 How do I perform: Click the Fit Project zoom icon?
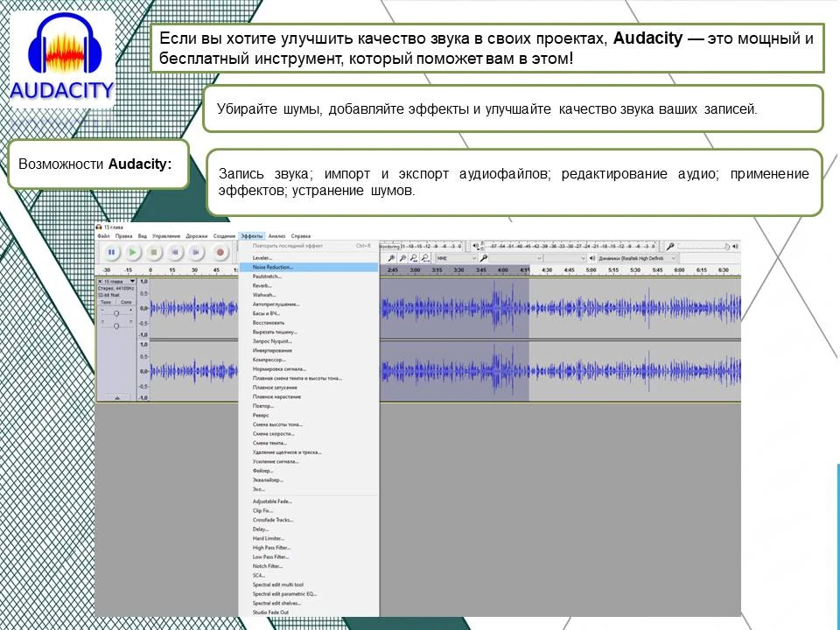tap(425, 258)
